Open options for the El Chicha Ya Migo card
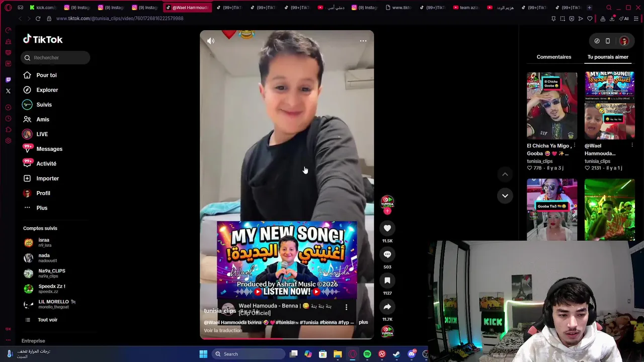644x362 pixels. 574,146
